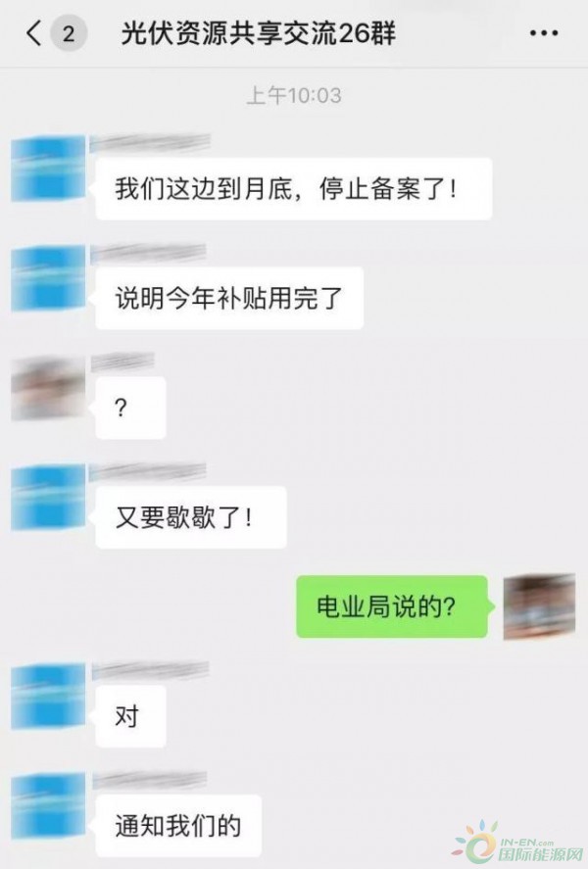Tap own avatar next to green bubble

point(539,606)
